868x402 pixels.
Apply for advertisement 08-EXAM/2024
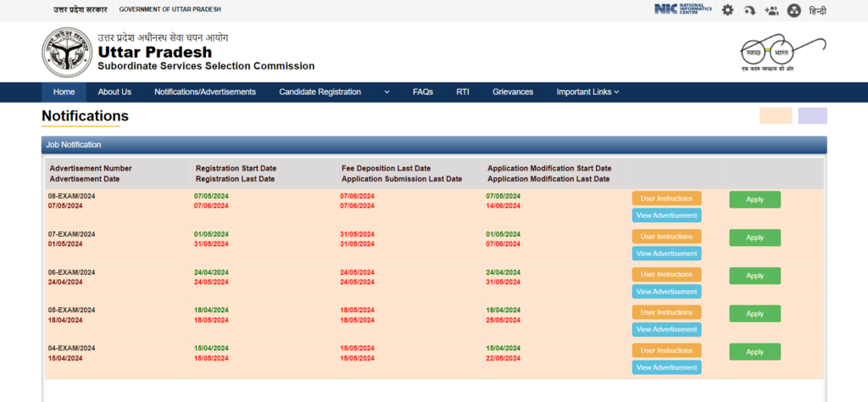click(x=754, y=199)
